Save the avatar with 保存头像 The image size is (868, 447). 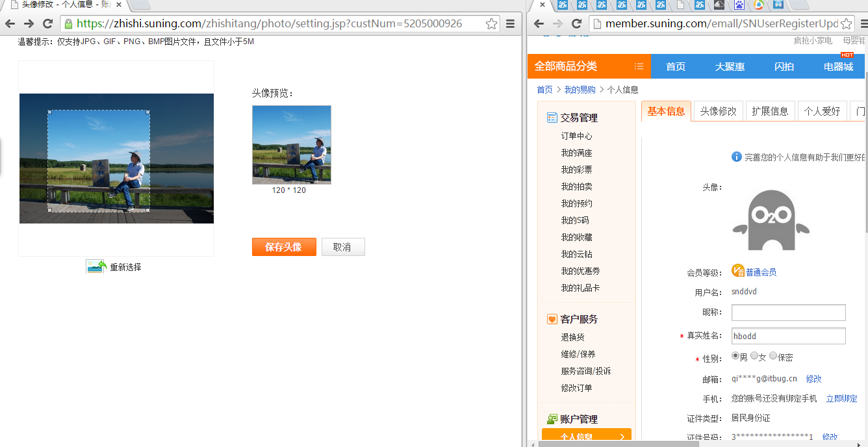tap(284, 247)
